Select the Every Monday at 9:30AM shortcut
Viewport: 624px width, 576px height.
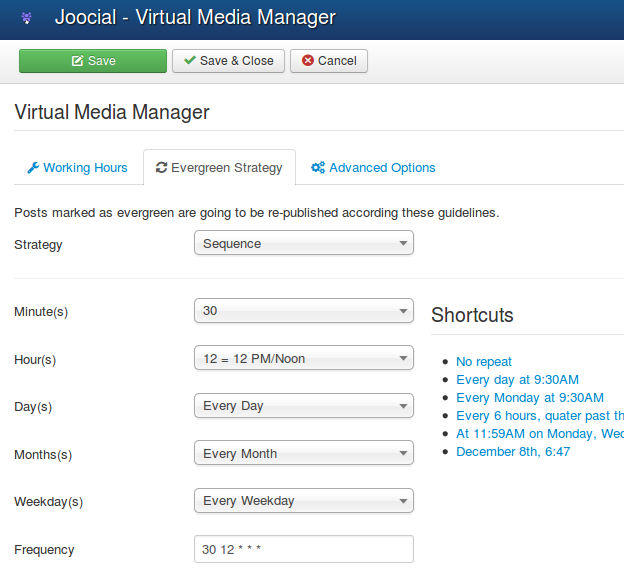tap(529, 398)
